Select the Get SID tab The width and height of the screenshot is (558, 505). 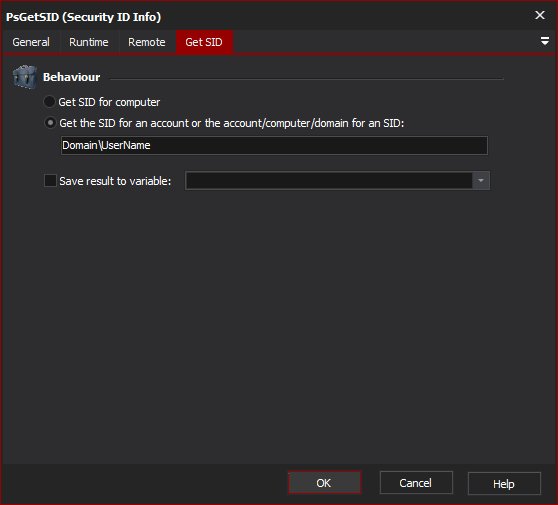(204, 42)
